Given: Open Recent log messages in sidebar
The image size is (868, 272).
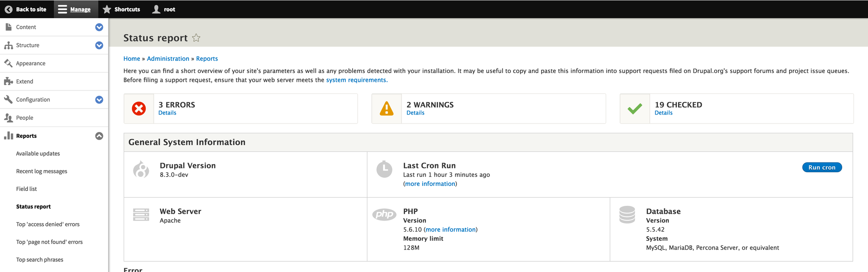Looking at the screenshot, I should coord(42,171).
